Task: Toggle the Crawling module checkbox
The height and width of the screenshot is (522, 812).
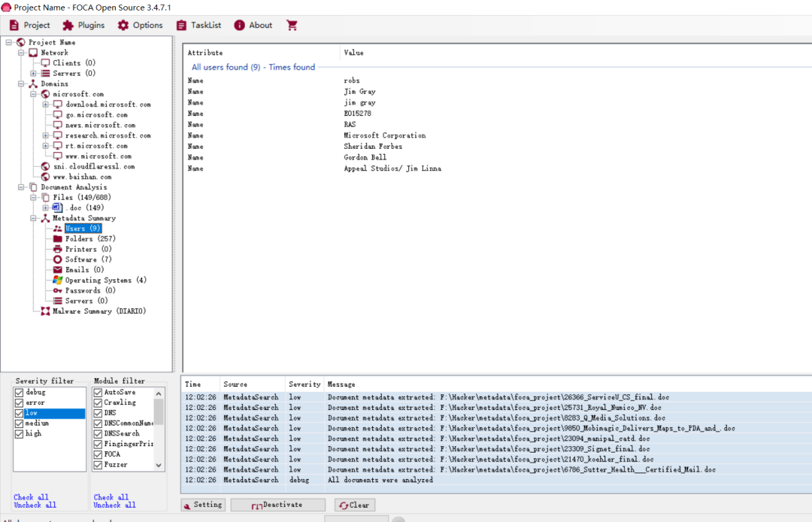Action: (x=98, y=403)
